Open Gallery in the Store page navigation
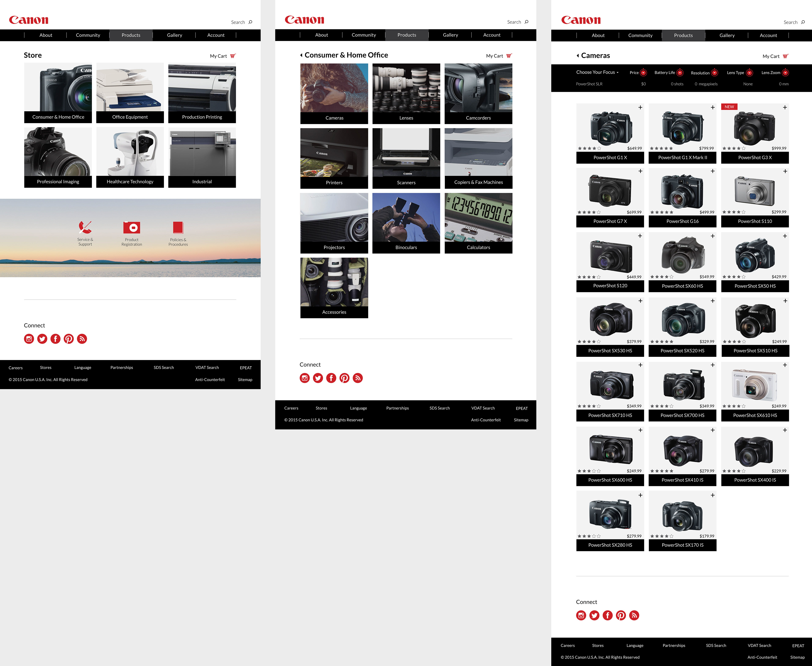This screenshot has width=812, height=666. click(174, 35)
